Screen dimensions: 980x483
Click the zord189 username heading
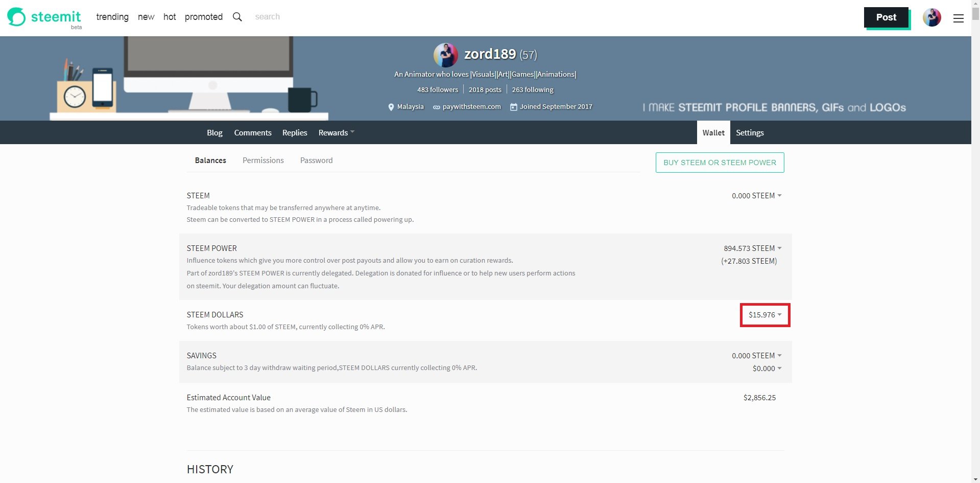(x=490, y=54)
